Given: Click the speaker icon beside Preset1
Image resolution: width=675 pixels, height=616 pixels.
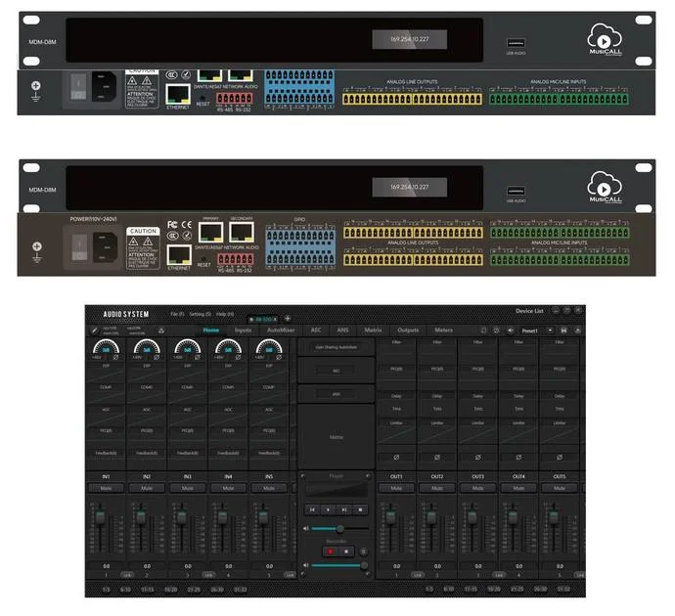Looking at the screenshot, I should (510, 330).
